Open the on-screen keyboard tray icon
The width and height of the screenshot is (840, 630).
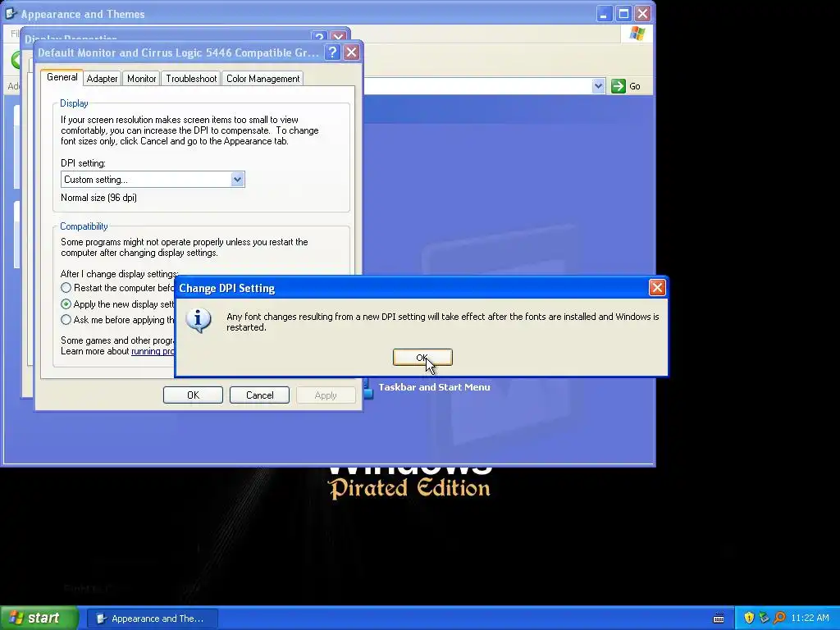[x=719, y=619]
